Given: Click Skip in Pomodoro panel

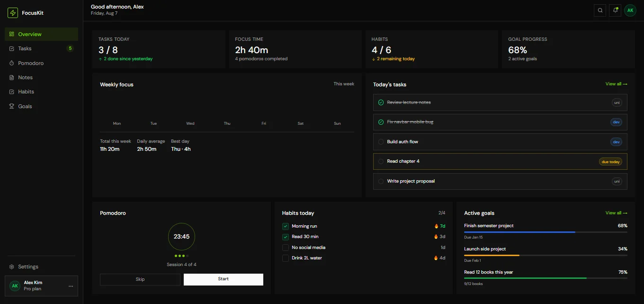Looking at the screenshot, I should pos(140,279).
